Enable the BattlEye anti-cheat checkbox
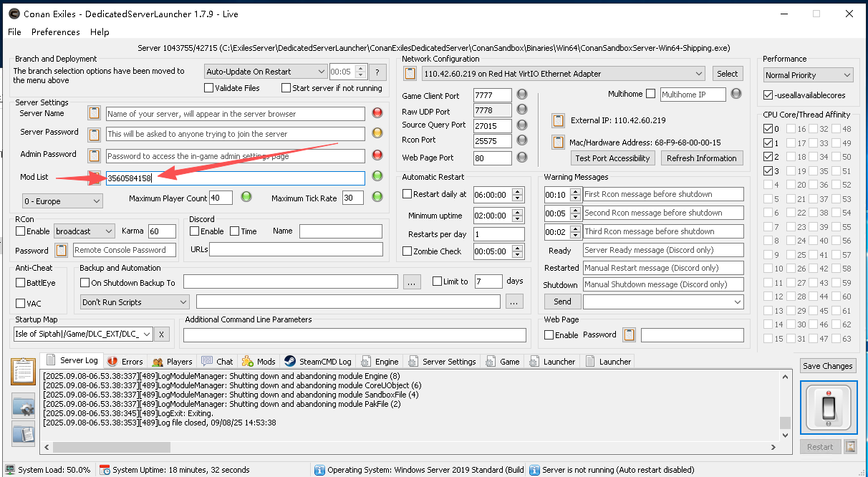The width and height of the screenshot is (868, 477). 20,283
